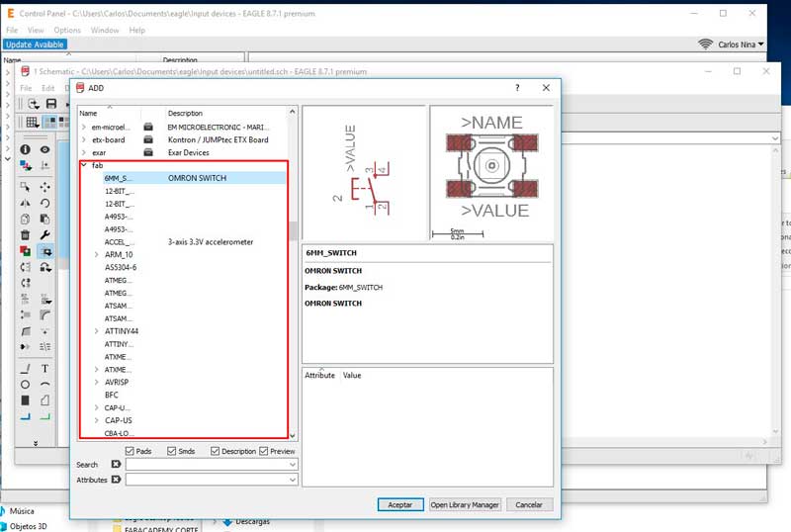Click the Update Available button
The image size is (791, 532).
coord(35,44)
